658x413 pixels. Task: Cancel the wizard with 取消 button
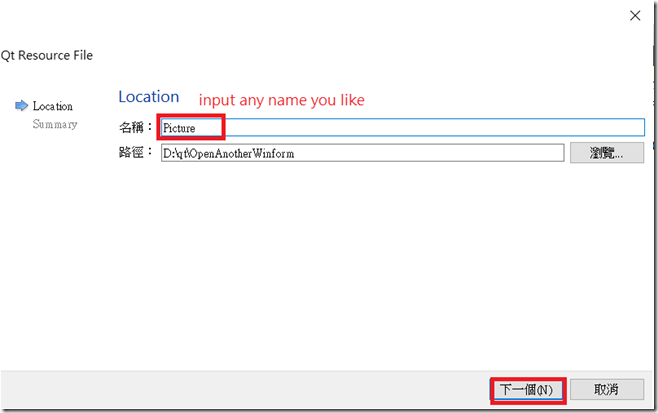(606, 390)
